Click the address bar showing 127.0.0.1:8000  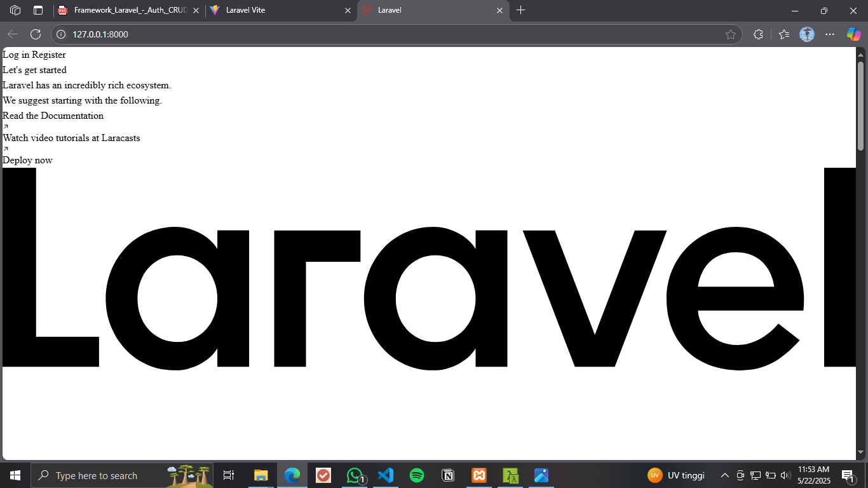pyautogui.click(x=381, y=34)
